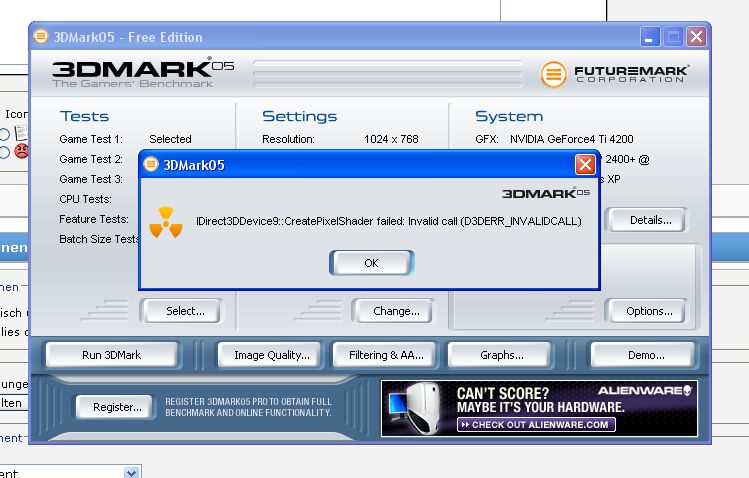The height and width of the screenshot is (478, 749).
Task: Click the error dialog title bar icon
Action: coord(151,164)
